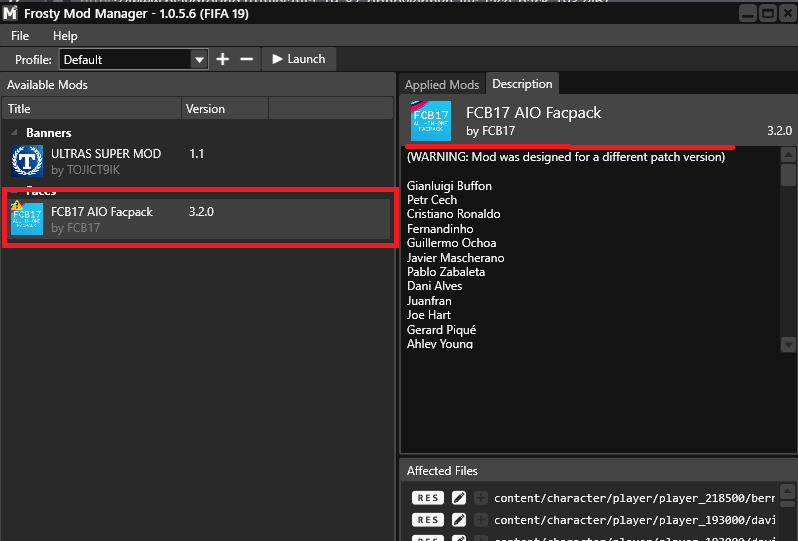Collapse the Banners group
Image resolution: width=798 pixels, height=541 pixels.
[x=15, y=132]
